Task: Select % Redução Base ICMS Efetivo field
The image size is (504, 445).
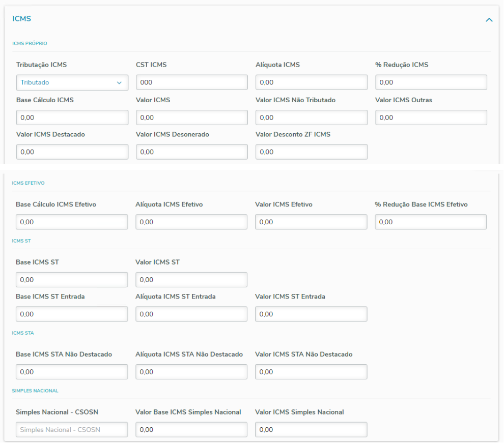Action: click(431, 222)
